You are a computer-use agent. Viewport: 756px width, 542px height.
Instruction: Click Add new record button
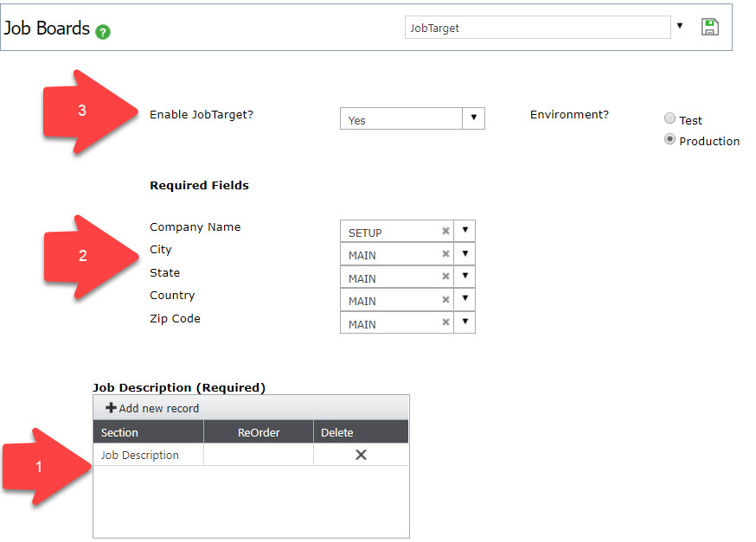click(x=153, y=408)
